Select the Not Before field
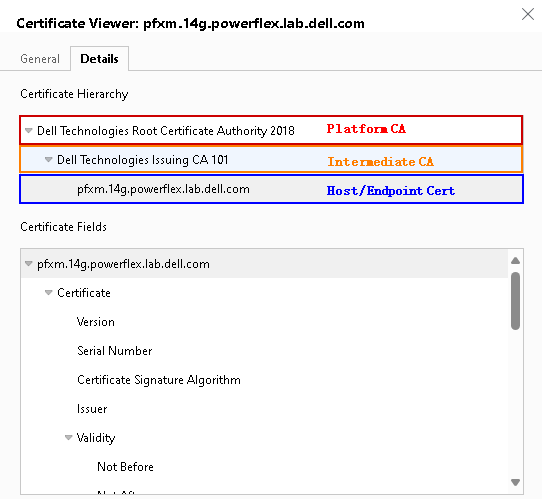 point(125,467)
